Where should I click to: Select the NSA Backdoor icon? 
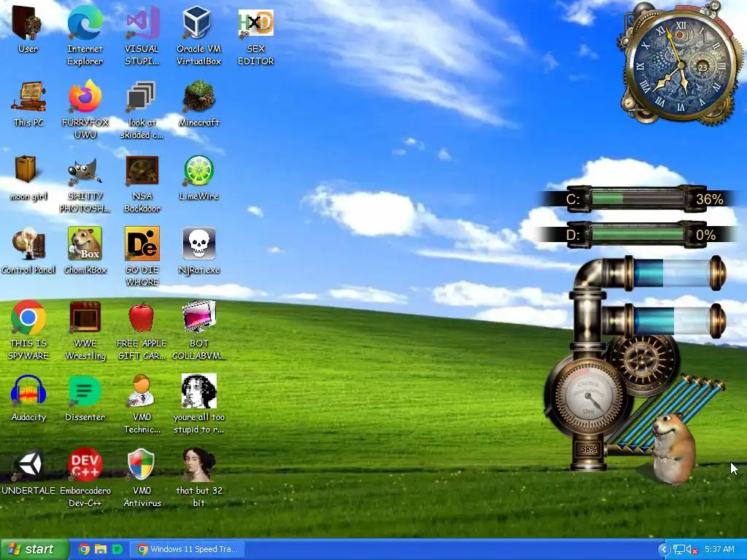(x=142, y=171)
